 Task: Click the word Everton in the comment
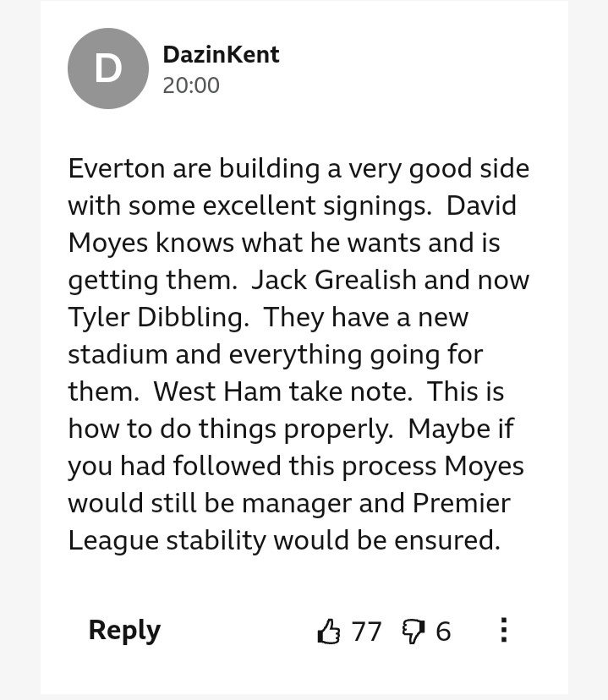[117, 168]
